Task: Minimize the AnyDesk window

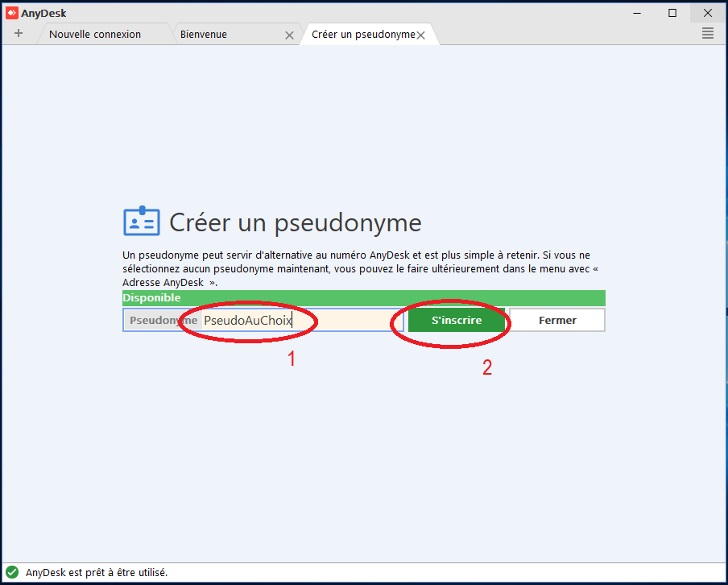Action: coord(637,13)
